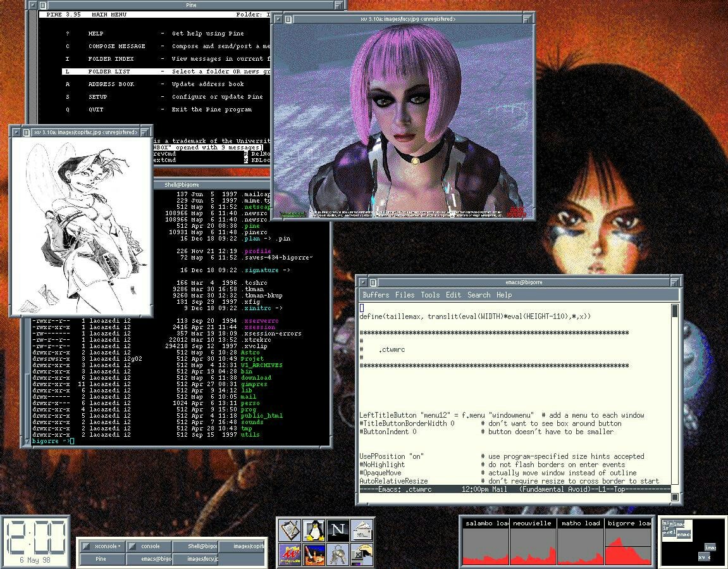The height and width of the screenshot is (569, 728).
Task: Open window menu icon on Pine title bar
Action: (x=43, y=5)
